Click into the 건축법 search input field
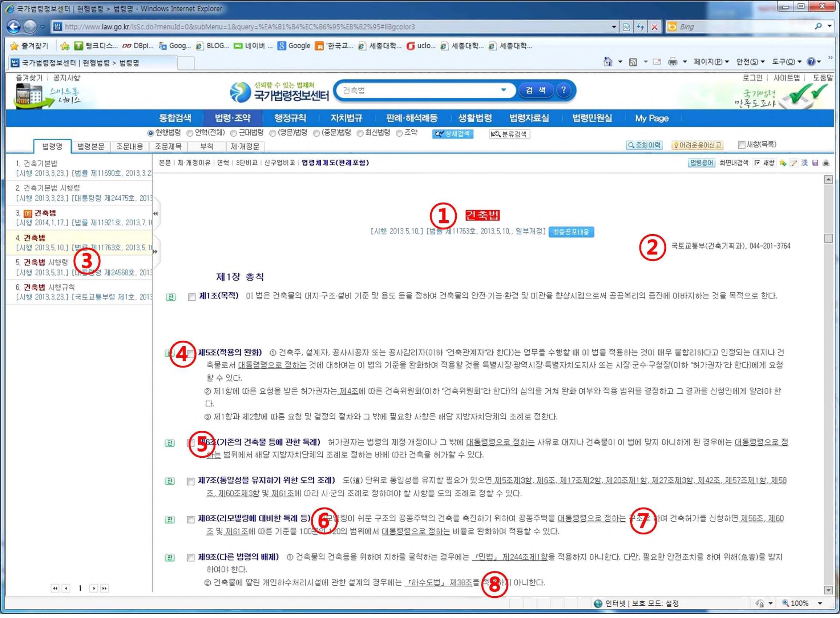 [x=419, y=90]
